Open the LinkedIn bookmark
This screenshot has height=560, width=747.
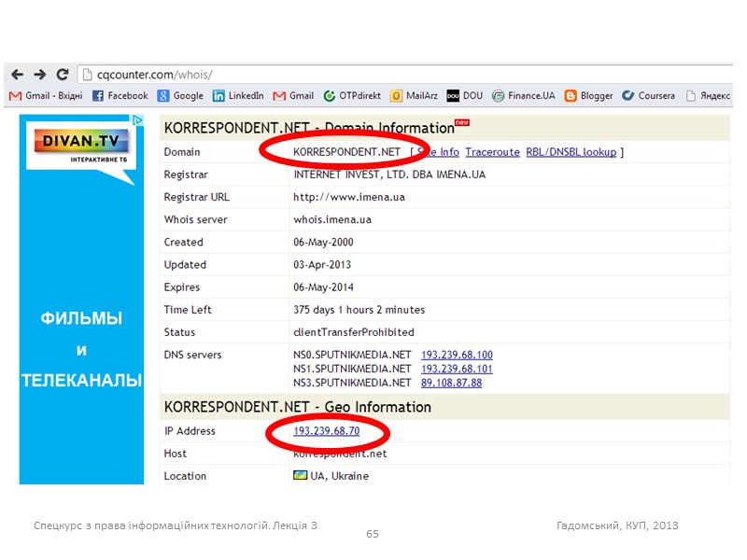[x=238, y=96]
